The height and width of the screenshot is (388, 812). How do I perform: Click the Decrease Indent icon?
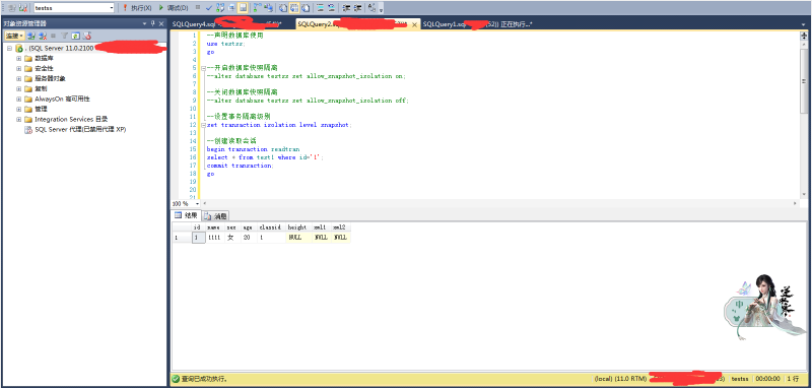[x=346, y=8]
